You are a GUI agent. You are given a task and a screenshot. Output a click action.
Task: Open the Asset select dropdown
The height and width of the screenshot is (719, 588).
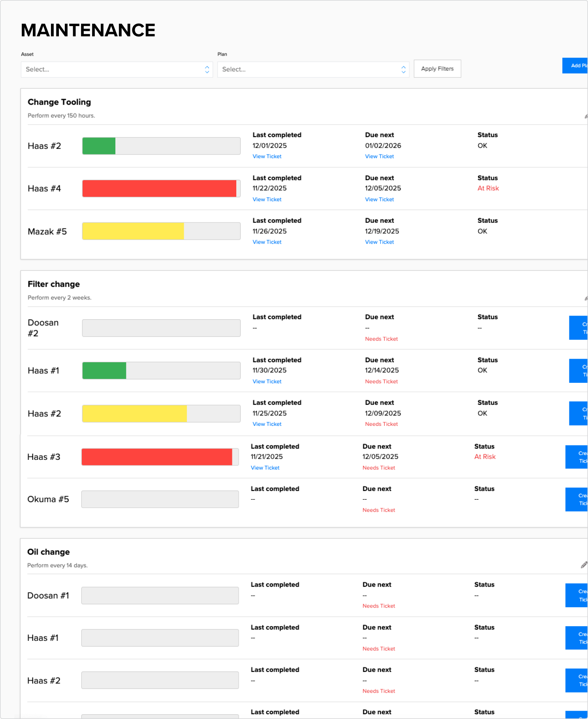117,70
